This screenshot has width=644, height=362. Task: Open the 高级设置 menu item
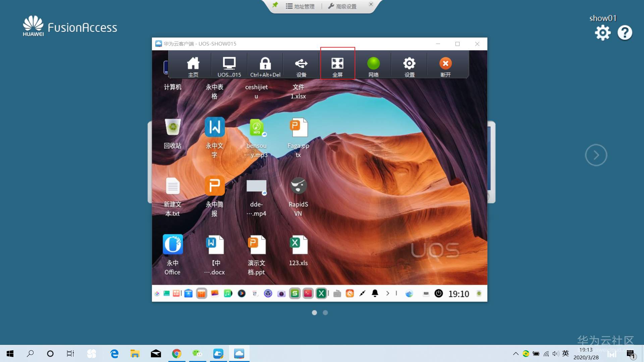click(342, 6)
